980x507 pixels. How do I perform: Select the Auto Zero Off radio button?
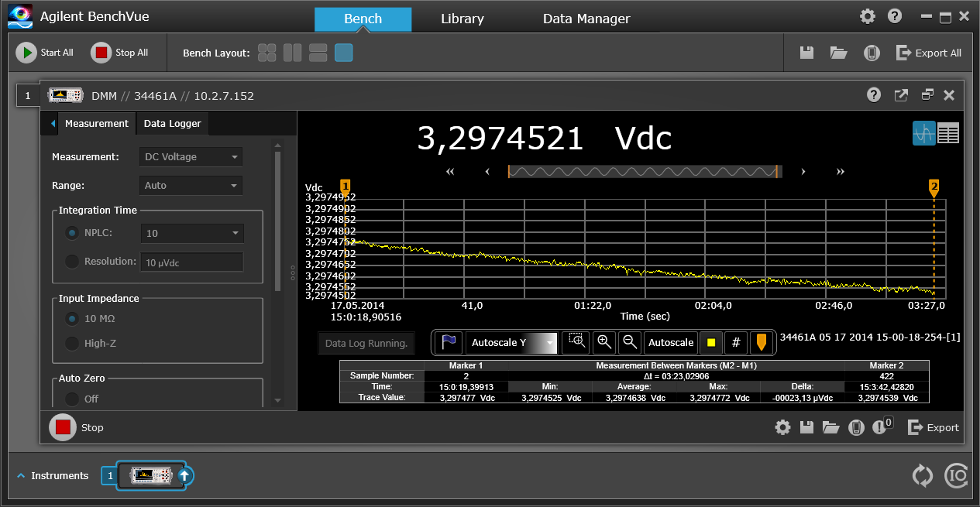click(x=72, y=399)
